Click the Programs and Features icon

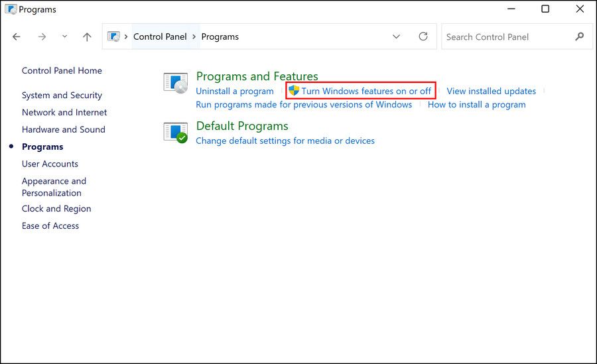point(176,83)
